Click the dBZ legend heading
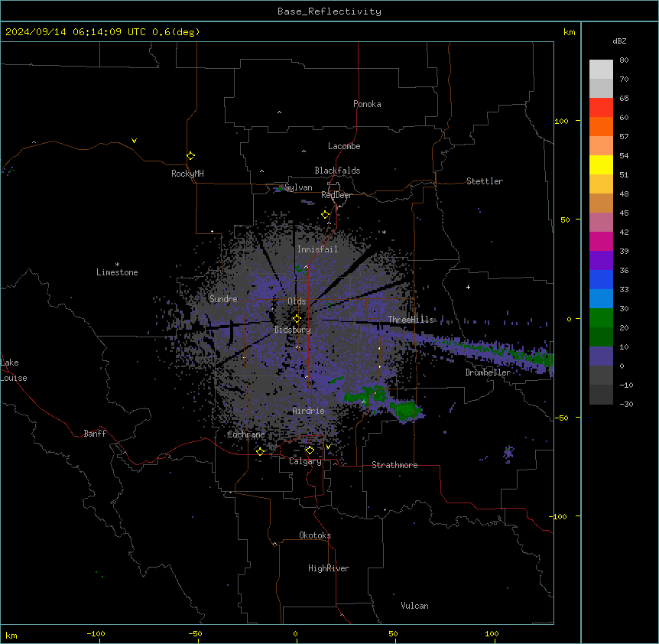 (x=619, y=41)
